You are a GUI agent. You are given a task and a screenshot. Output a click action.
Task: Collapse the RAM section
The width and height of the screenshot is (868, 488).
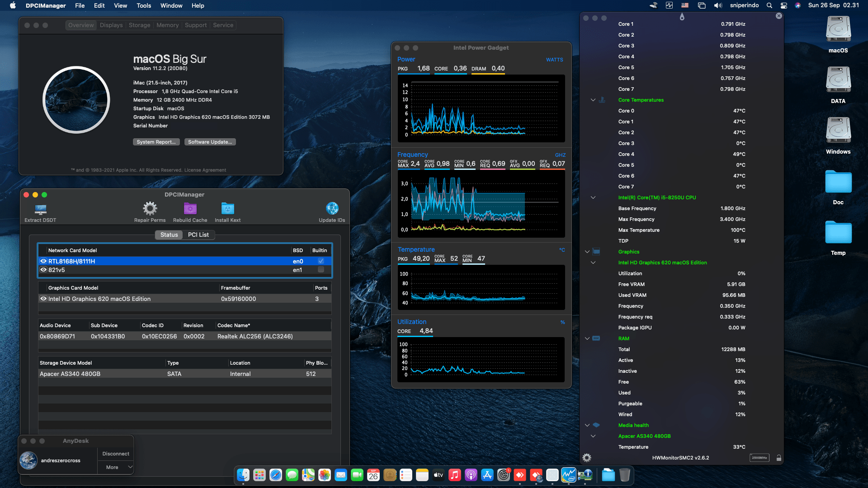click(587, 338)
